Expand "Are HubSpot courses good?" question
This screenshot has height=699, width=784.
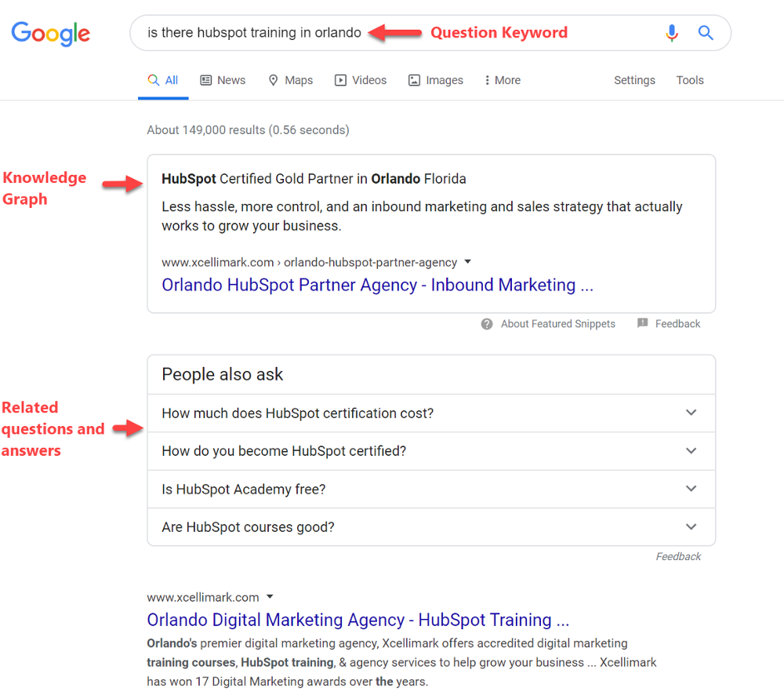click(431, 527)
